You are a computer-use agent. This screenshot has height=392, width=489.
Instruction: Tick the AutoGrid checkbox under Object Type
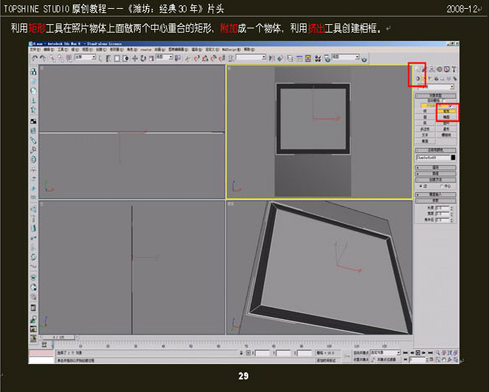coord(444,101)
